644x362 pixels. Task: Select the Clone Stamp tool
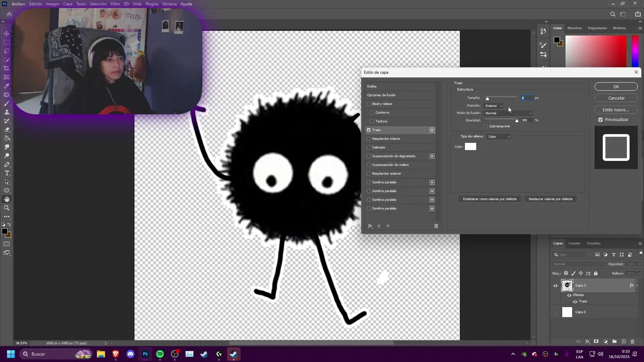7,112
